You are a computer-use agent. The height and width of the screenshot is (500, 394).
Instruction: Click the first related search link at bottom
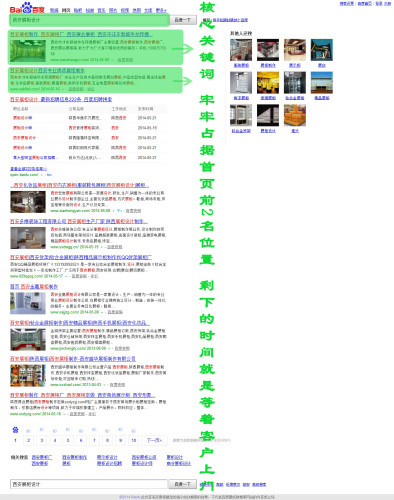tap(42, 457)
